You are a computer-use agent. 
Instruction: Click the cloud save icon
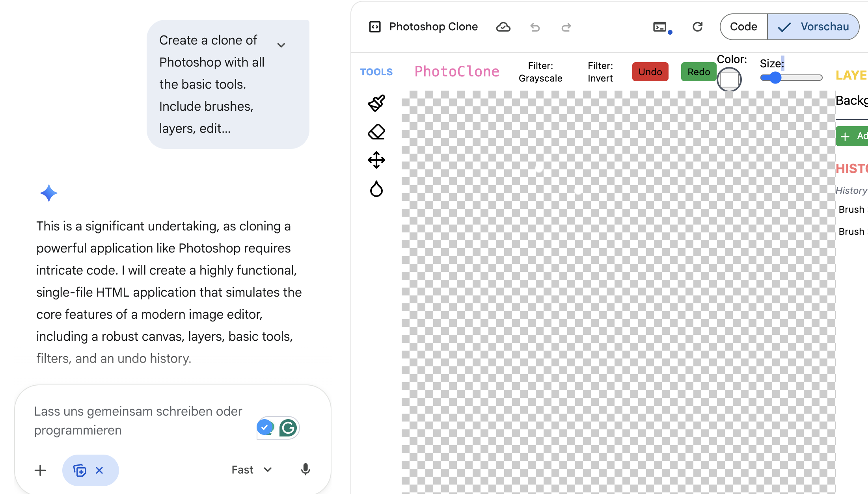pyautogui.click(x=503, y=27)
